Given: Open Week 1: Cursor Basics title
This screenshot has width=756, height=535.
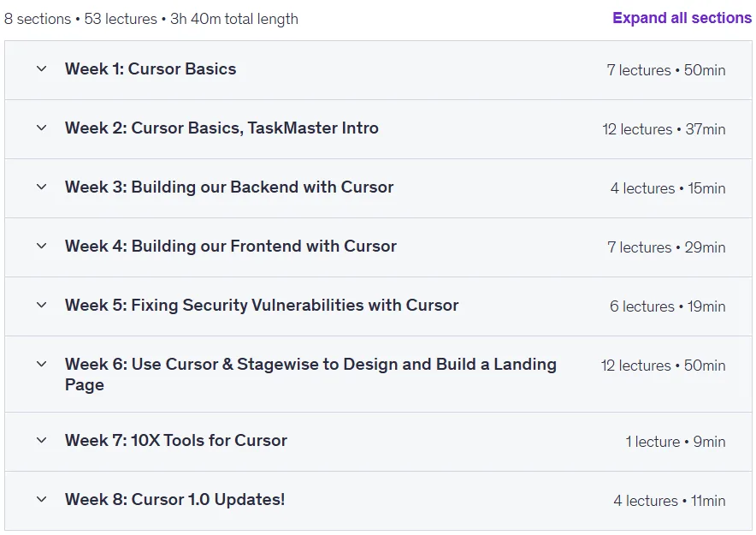Looking at the screenshot, I should click(151, 69).
